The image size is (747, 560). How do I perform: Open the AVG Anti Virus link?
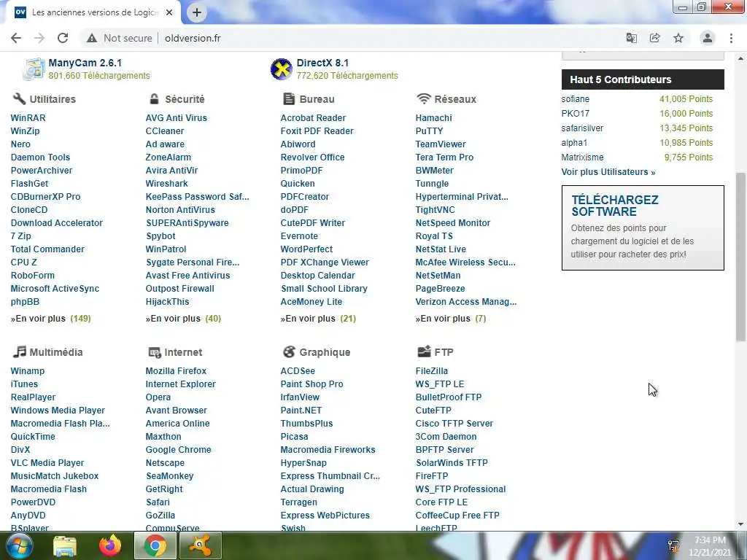coord(177,117)
